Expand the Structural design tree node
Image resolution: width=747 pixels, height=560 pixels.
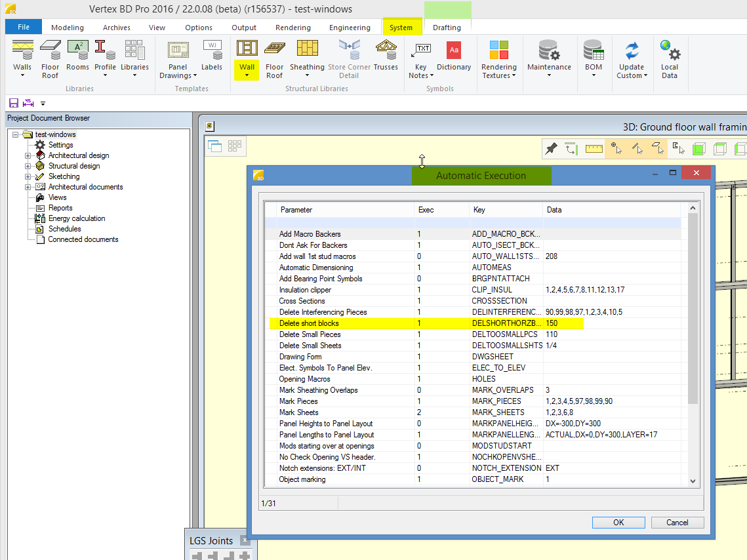click(28, 166)
